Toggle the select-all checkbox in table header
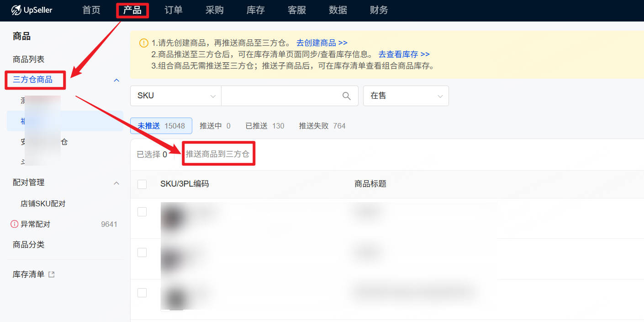644x322 pixels. (142, 184)
